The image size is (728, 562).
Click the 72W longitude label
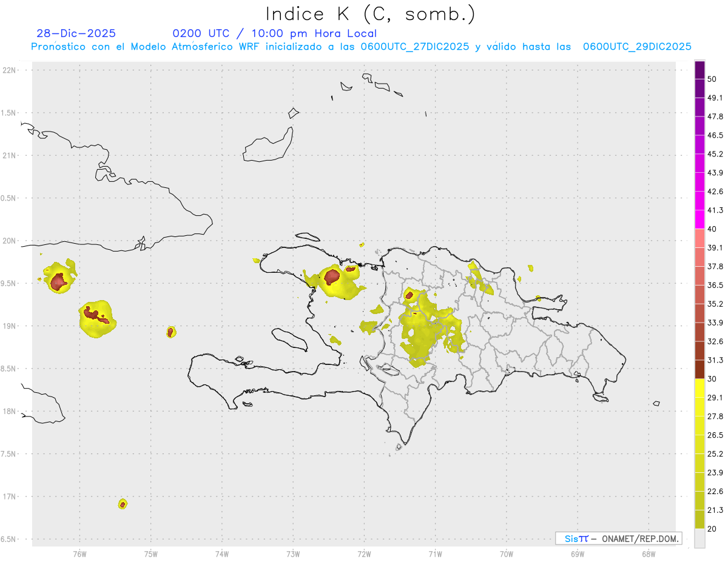[x=364, y=554]
